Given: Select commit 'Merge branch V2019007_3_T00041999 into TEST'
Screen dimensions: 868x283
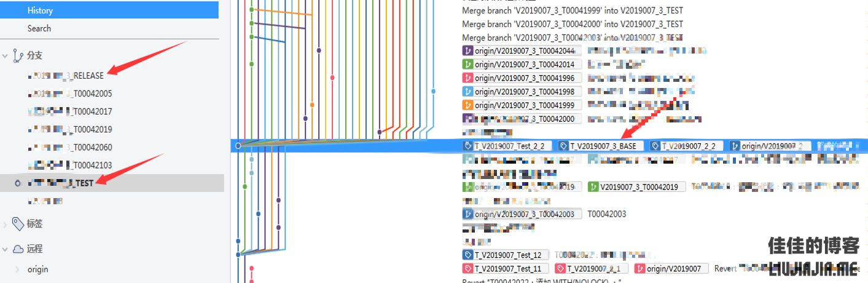Looking at the screenshot, I should (572, 10).
